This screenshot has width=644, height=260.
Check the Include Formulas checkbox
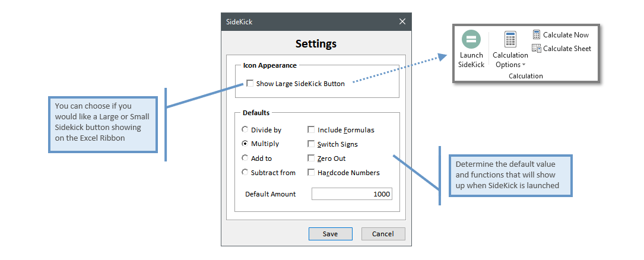[311, 130]
